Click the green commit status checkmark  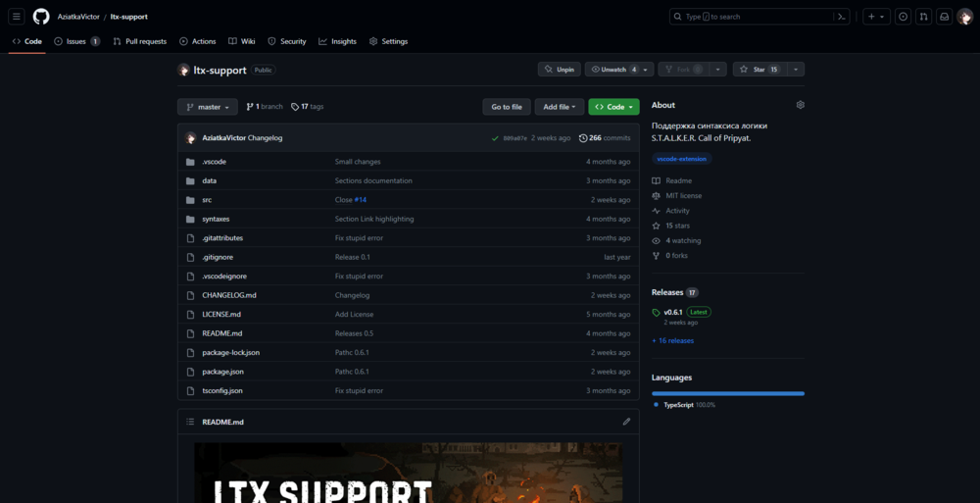point(495,138)
